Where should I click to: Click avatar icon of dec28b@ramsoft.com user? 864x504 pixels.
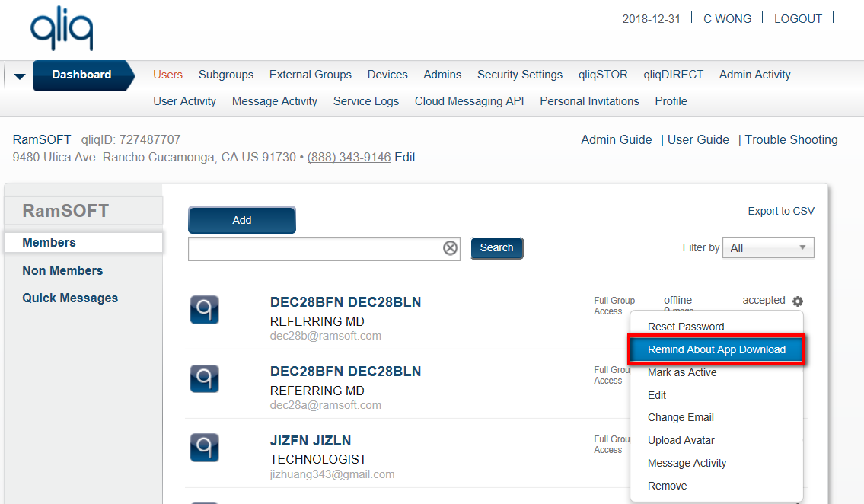[x=204, y=310]
